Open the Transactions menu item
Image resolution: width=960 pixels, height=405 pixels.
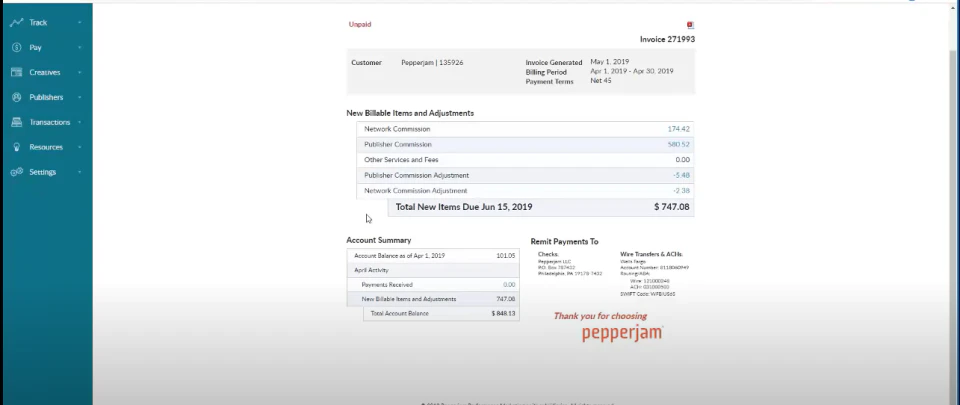(x=50, y=122)
